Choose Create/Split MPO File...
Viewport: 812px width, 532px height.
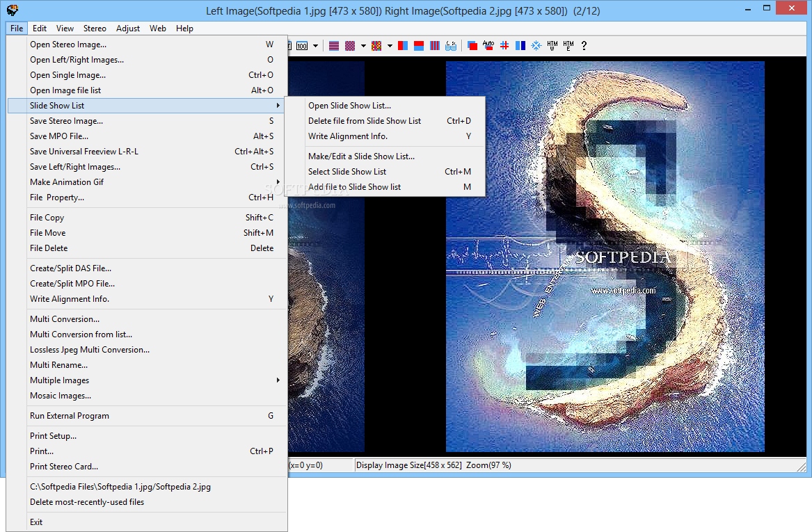(x=147, y=284)
